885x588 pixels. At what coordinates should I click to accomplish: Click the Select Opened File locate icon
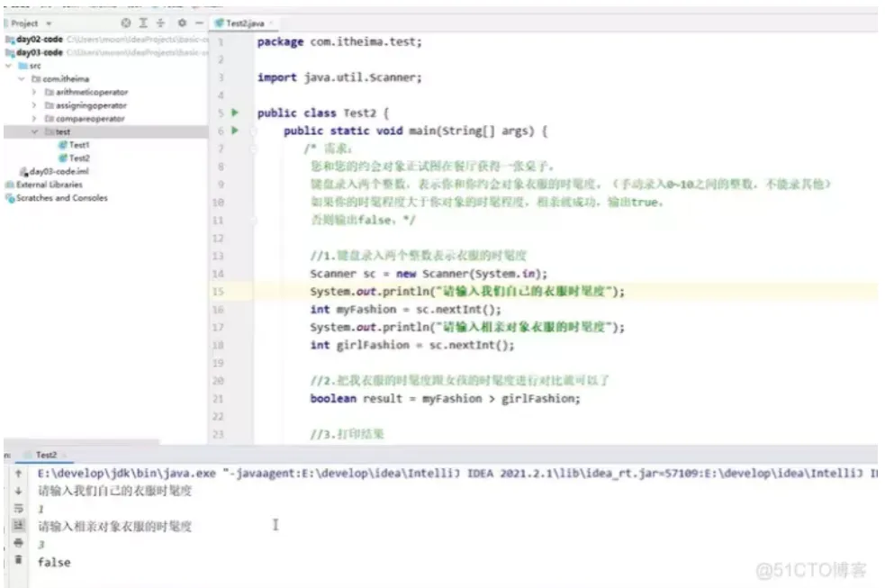(x=126, y=23)
